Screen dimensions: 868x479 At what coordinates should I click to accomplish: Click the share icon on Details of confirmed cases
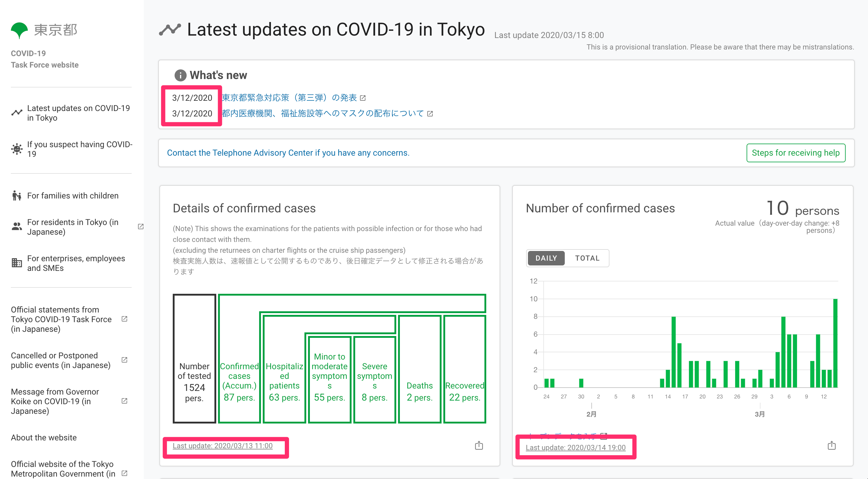(x=479, y=445)
